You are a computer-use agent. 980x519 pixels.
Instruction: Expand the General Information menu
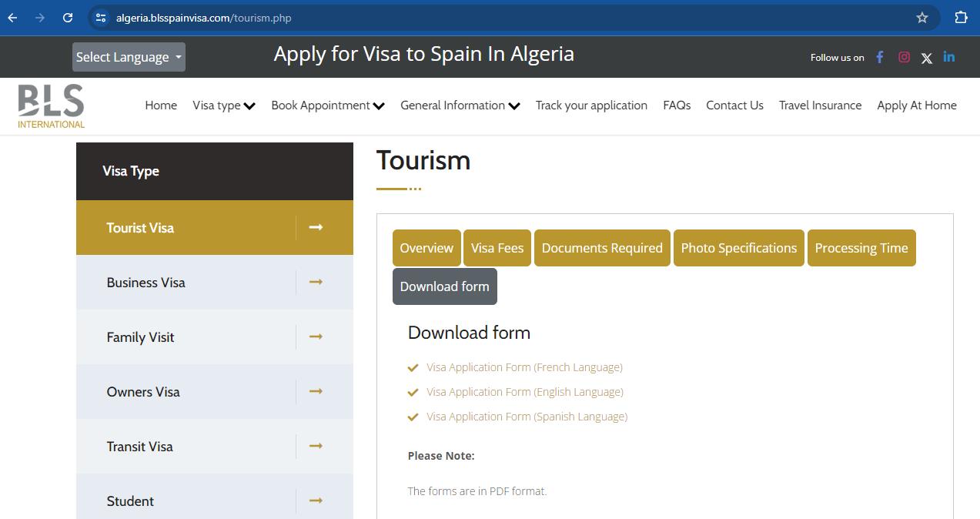pos(460,105)
